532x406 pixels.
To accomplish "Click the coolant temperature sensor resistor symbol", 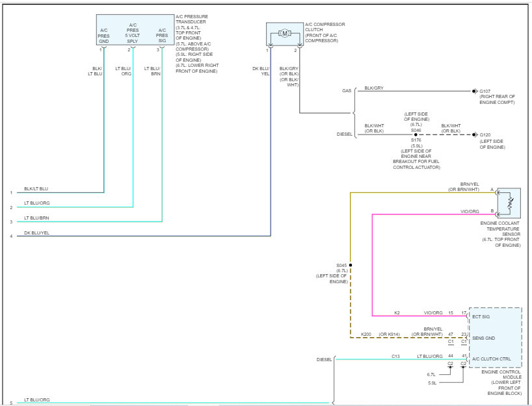I will (x=510, y=203).
